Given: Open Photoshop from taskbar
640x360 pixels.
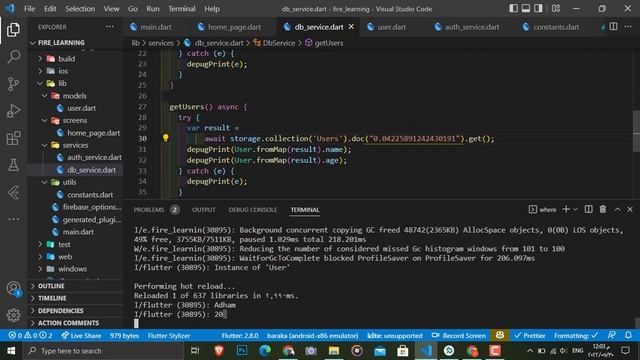Looking at the screenshot, I should coord(242,351).
